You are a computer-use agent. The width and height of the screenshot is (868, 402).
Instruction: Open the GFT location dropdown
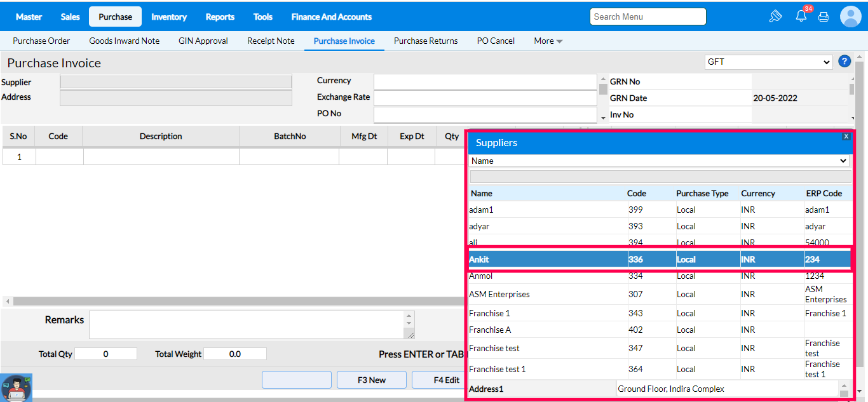[x=768, y=62]
